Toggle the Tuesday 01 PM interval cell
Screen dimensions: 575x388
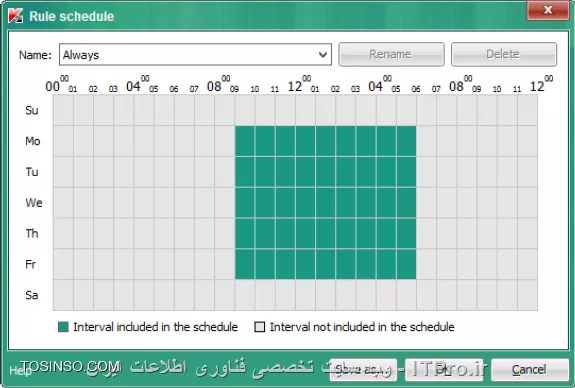(326, 172)
